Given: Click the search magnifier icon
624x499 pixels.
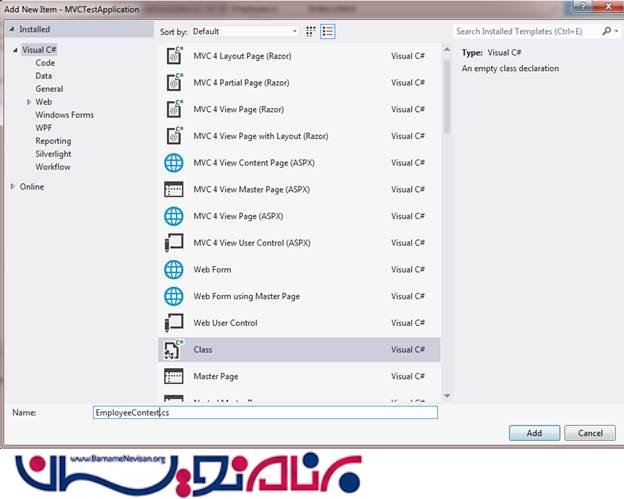Looking at the screenshot, I should point(606,31).
